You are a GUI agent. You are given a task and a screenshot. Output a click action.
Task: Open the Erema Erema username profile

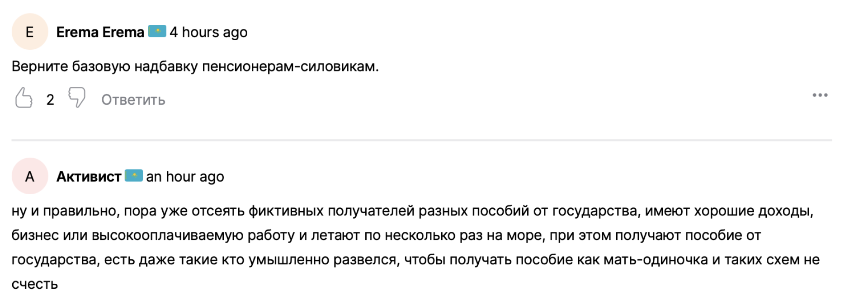(100, 32)
